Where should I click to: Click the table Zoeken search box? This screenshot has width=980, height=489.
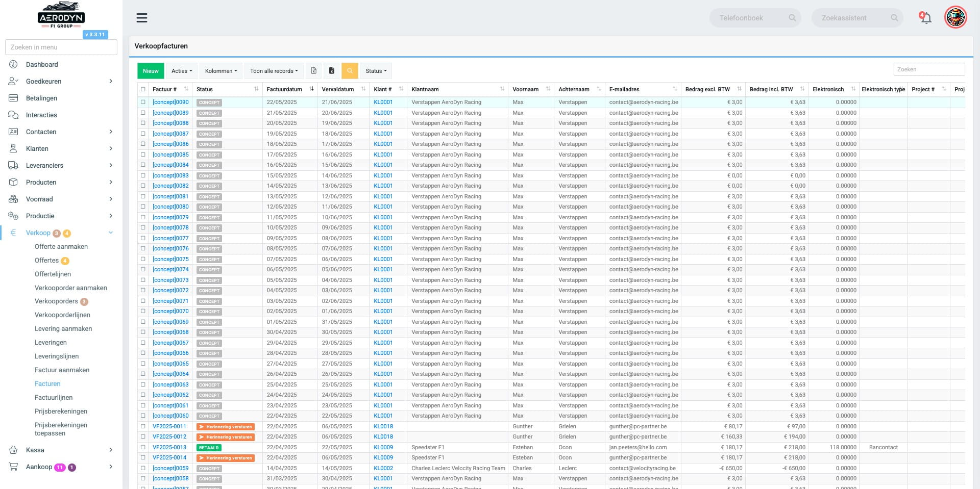pyautogui.click(x=929, y=69)
